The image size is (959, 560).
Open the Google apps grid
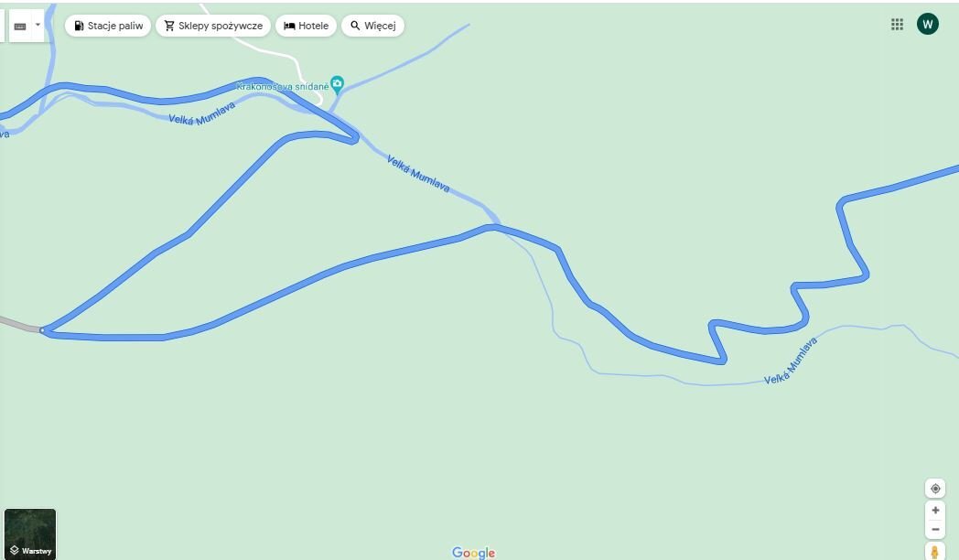pos(897,25)
